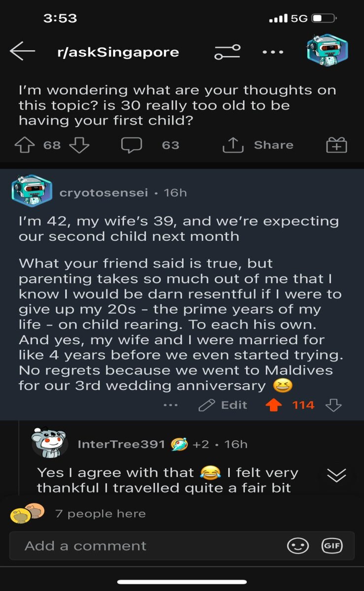This screenshot has height=591, width=364.
Task: Upvote the post with 68 points
Action: [x=25, y=145]
